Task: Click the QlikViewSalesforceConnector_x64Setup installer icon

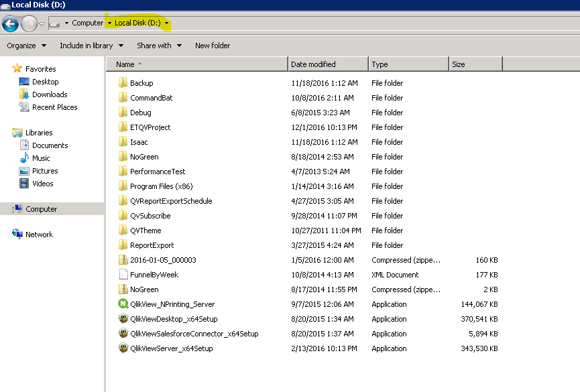Action: point(123,334)
